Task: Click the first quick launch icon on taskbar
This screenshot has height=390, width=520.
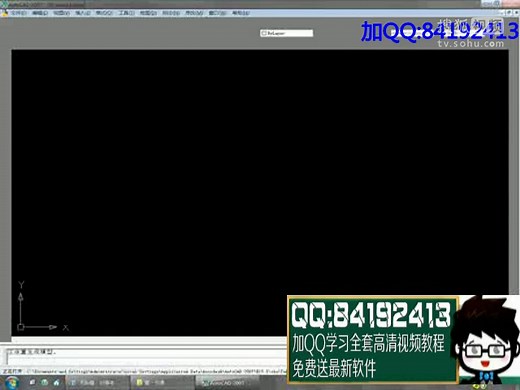Action: (x=32, y=382)
